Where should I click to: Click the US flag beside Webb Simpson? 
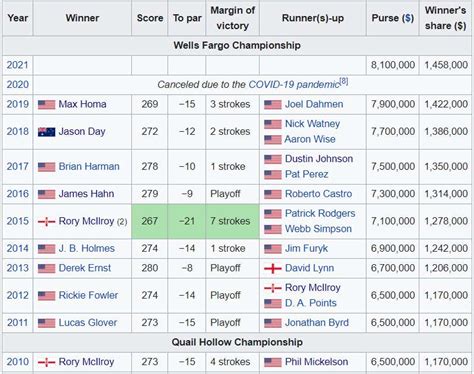(273, 229)
